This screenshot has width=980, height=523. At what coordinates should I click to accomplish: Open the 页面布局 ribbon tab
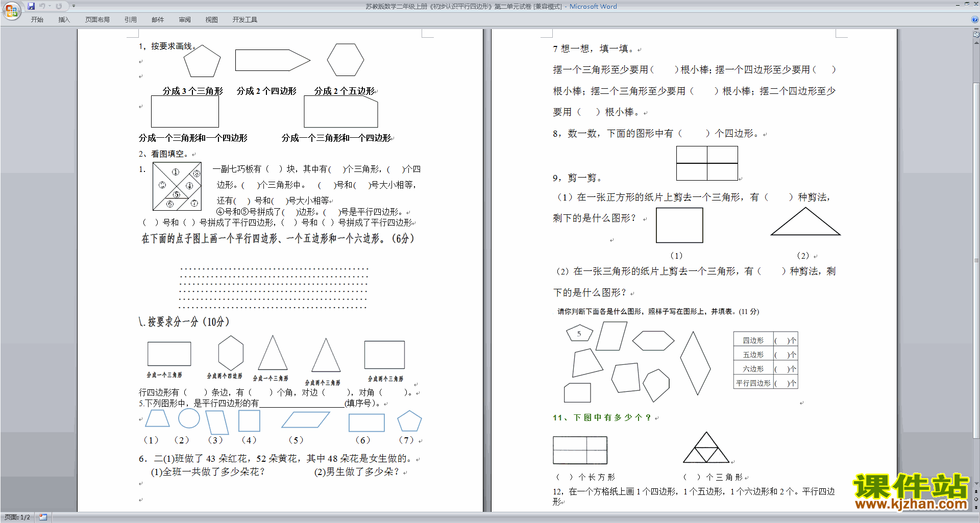click(97, 20)
